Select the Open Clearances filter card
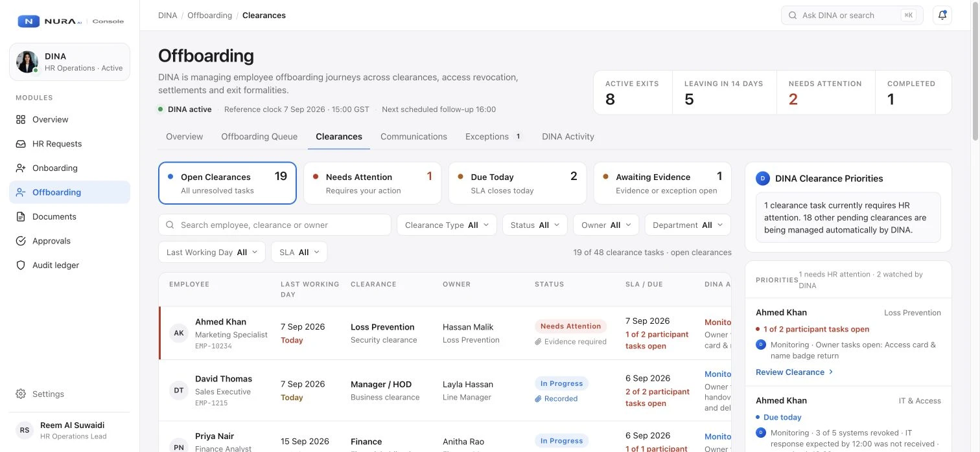 [x=227, y=183]
